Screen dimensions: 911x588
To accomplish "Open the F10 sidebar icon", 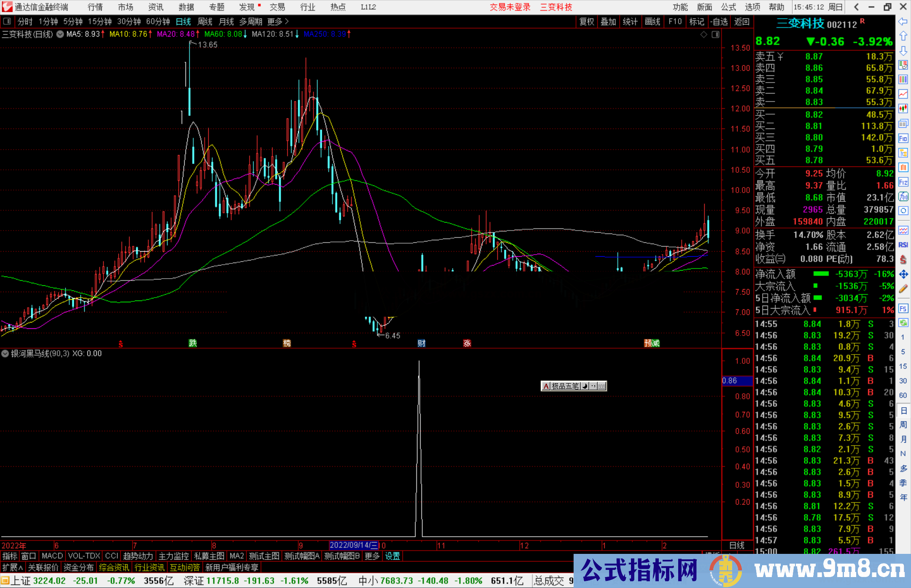I will tap(903, 138).
